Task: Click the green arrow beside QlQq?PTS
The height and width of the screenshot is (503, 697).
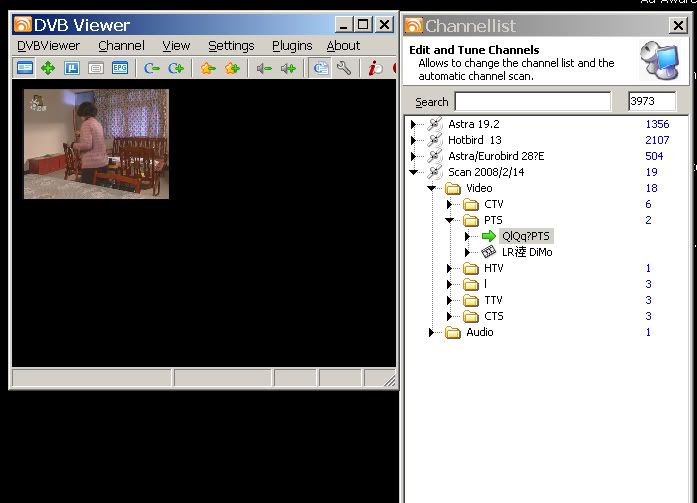Action: pyautogui.click(x=489, y=236)
